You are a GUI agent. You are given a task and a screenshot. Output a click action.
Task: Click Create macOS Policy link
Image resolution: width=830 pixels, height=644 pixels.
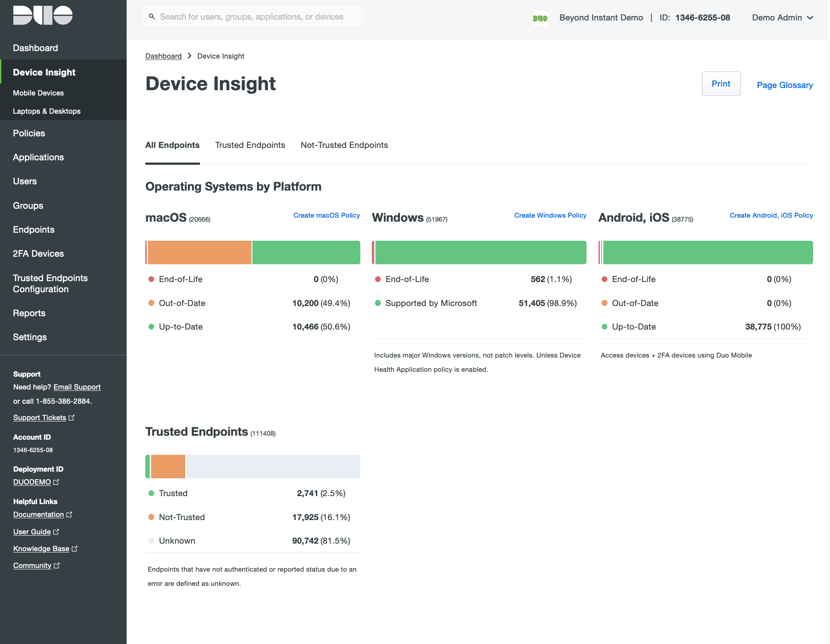point(327,215)
